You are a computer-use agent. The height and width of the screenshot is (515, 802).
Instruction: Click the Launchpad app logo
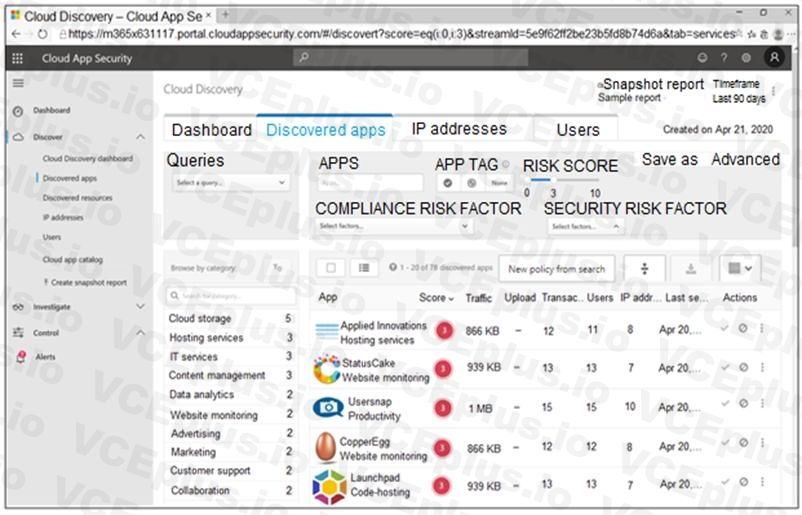(x=329, y=486)
